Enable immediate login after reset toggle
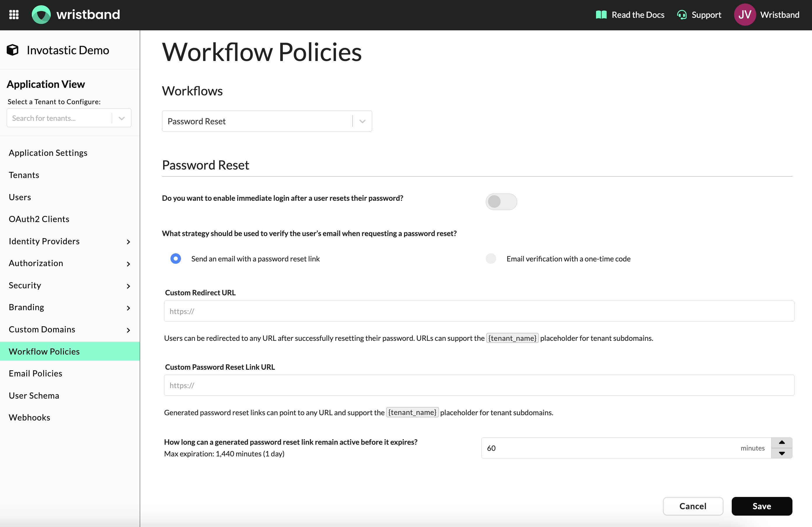This screenshot has height=527, width=812. (x=501, y=202)
